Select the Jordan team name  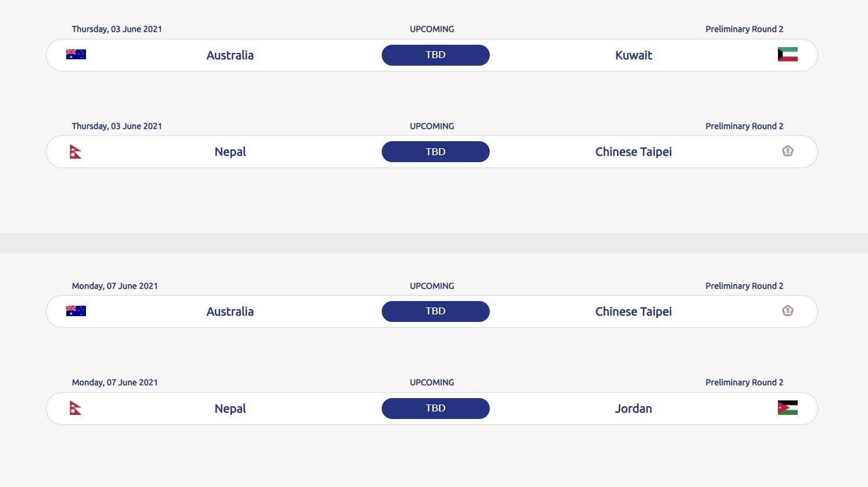pyautogui.click(x=633, y=409)
